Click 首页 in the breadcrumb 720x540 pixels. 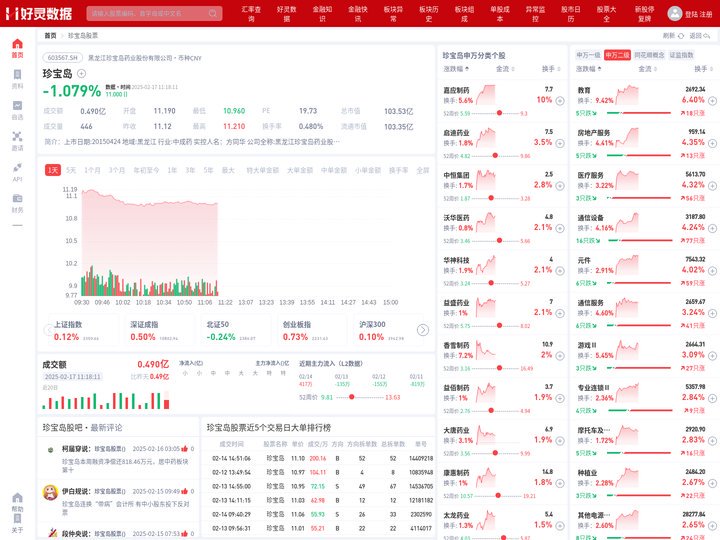pos(51,36)
